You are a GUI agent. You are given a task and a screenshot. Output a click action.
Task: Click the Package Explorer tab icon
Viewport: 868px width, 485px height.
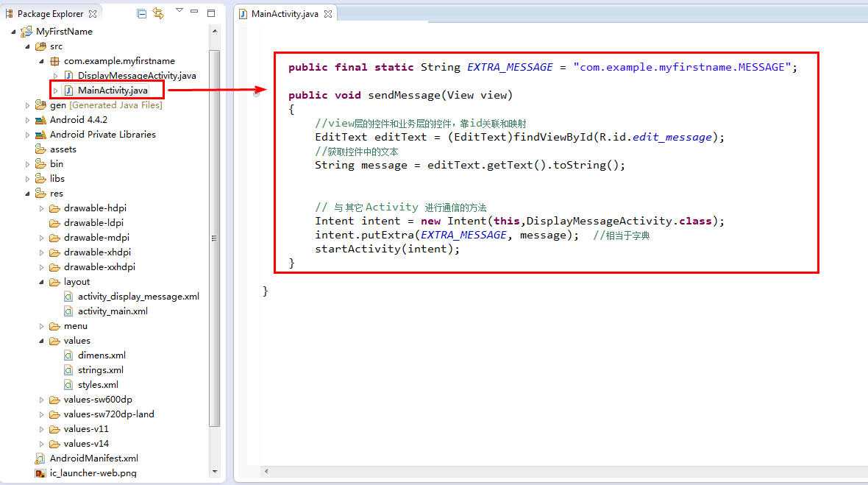click(10, 14)
